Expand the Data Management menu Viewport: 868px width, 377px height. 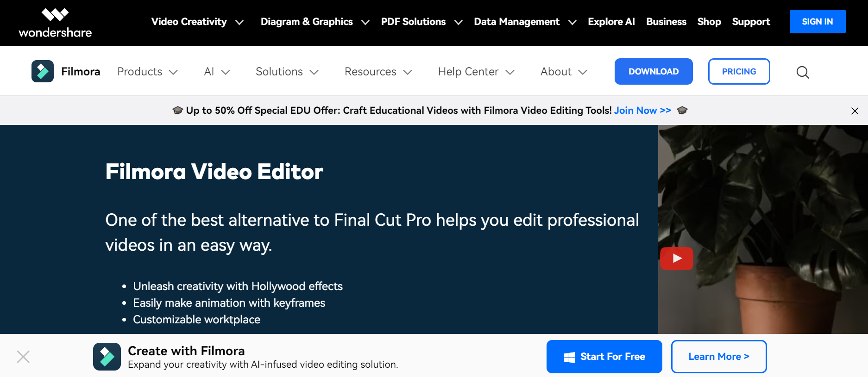(x=525, y=22)
